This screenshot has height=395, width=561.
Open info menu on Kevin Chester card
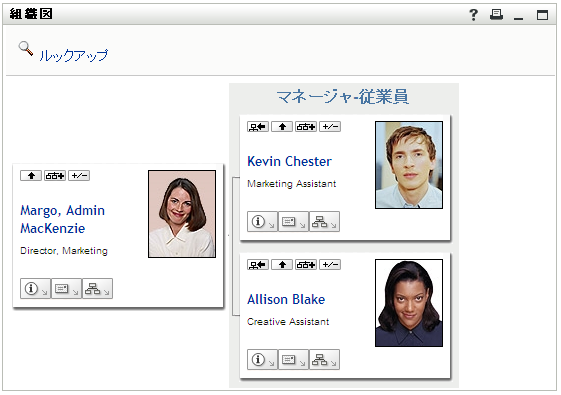tap(262, 221)
